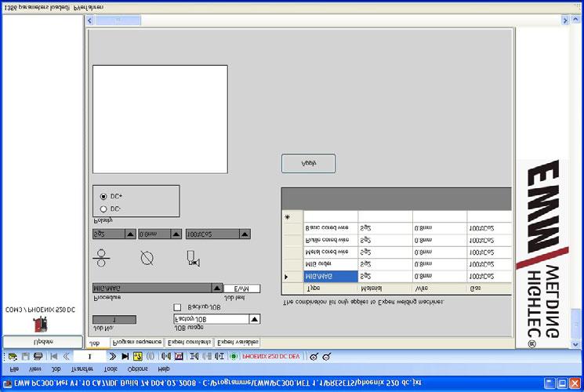Tick the Backup JOB checkbox
Screen dimensions: 584x392
tap(178, 307)
